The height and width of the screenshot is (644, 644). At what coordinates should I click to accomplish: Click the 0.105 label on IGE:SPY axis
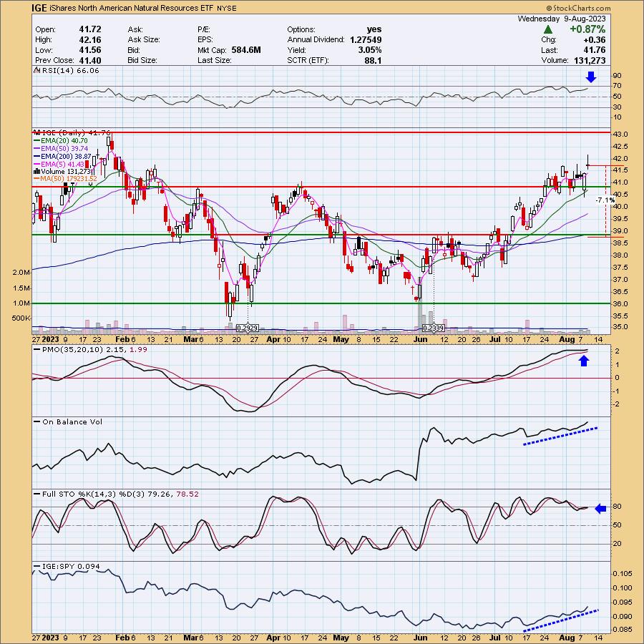623,574
